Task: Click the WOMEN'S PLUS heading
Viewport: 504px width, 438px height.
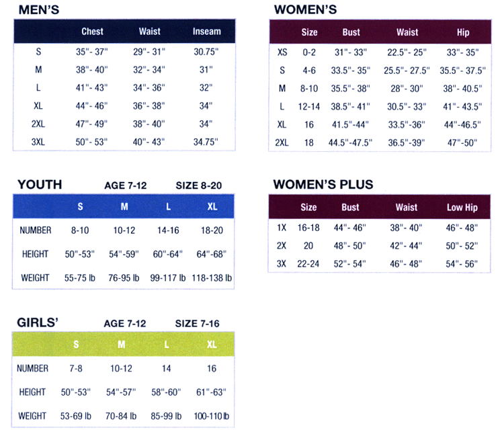Action: point(323,185)
